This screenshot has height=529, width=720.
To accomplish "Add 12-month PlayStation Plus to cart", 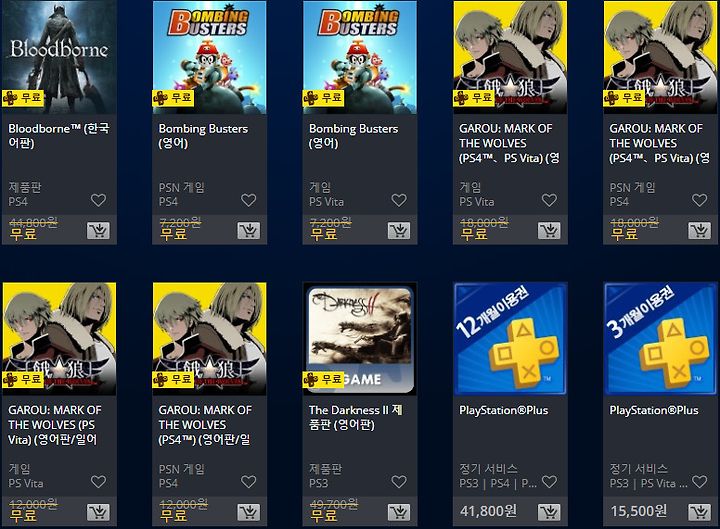I will [549, 512].
